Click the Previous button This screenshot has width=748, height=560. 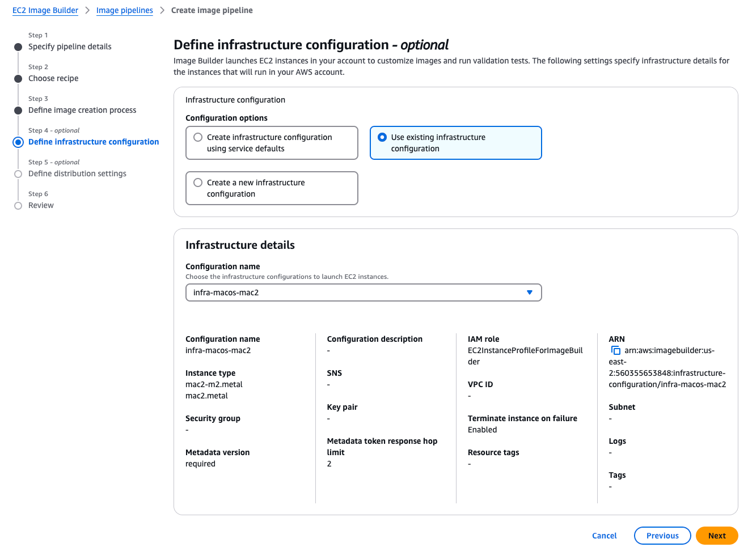(662, 536)
